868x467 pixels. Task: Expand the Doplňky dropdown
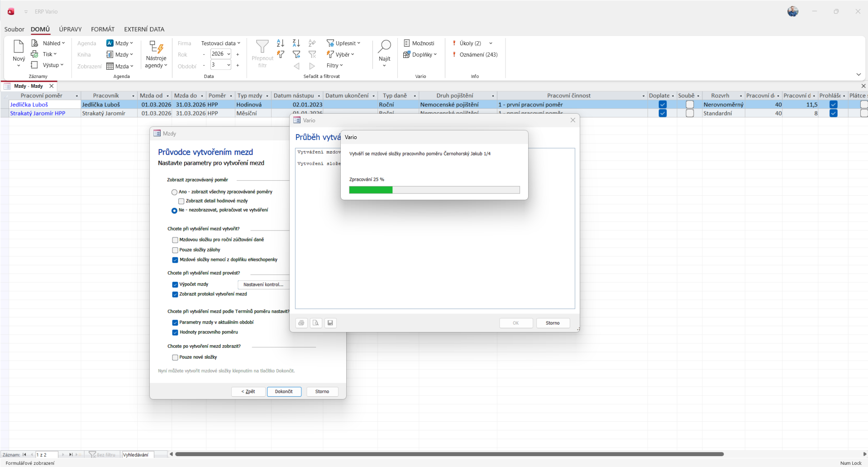420,54
